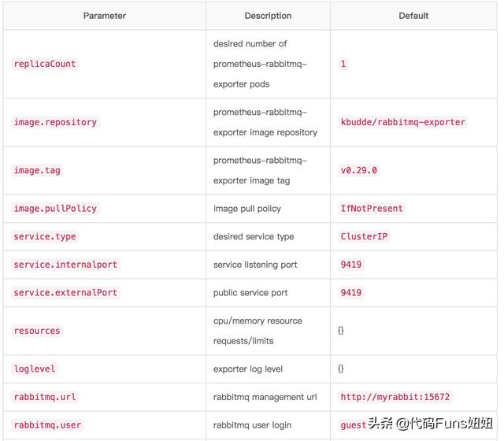
Task: Click the image.repository parameter name
Action: [55, 122]
